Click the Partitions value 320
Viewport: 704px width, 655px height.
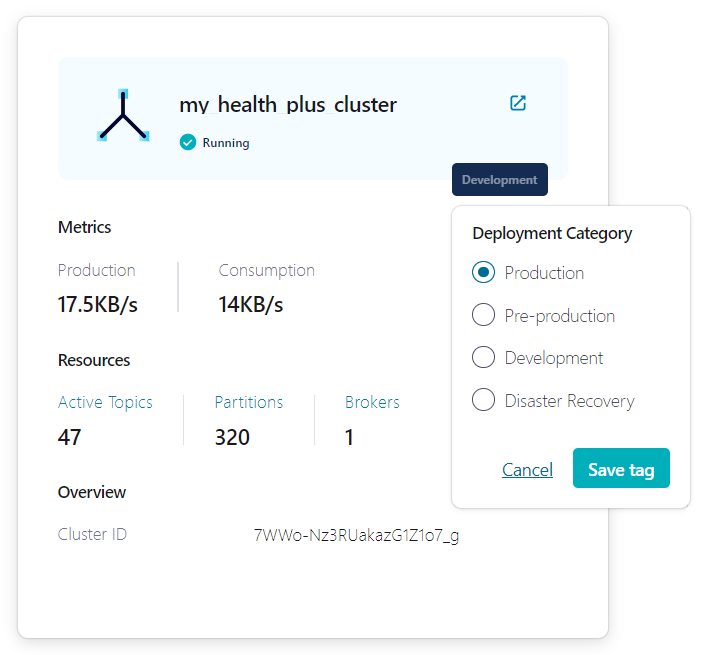click(232, 437)
